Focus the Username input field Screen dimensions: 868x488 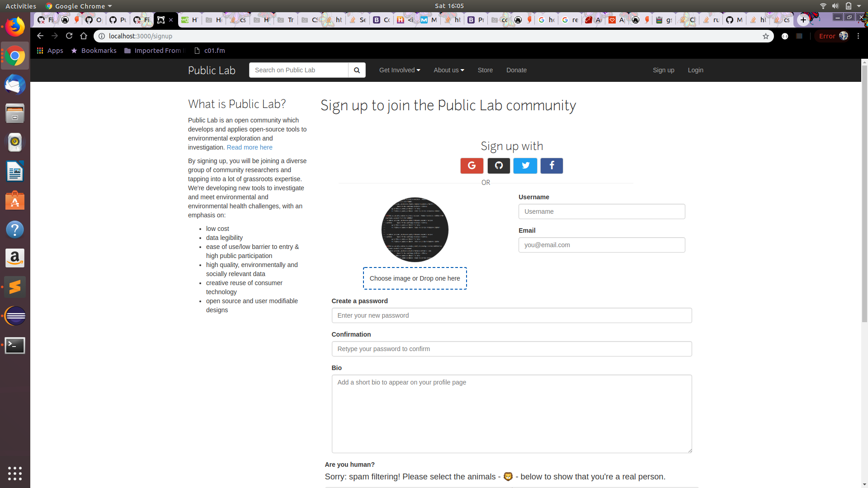(601, 211)
